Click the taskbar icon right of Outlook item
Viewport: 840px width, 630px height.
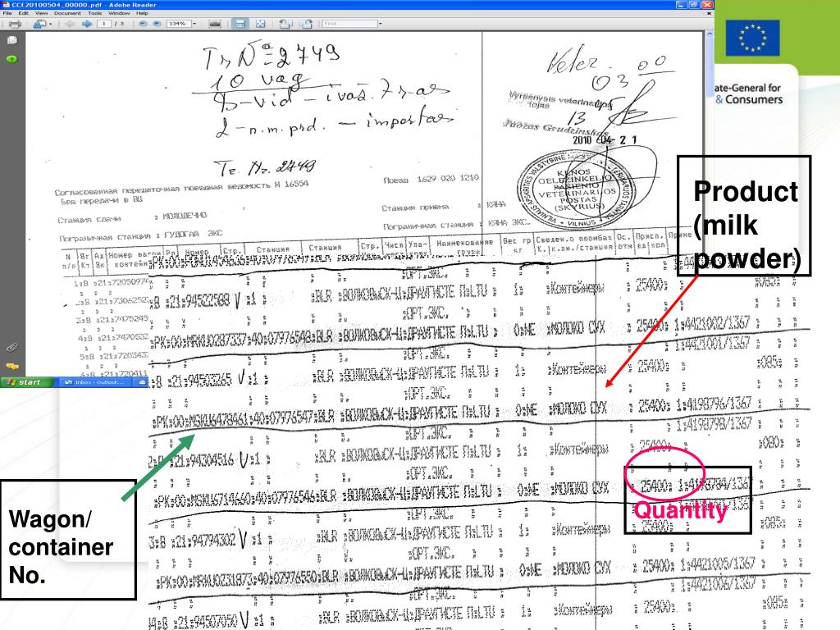pos(142,382)
